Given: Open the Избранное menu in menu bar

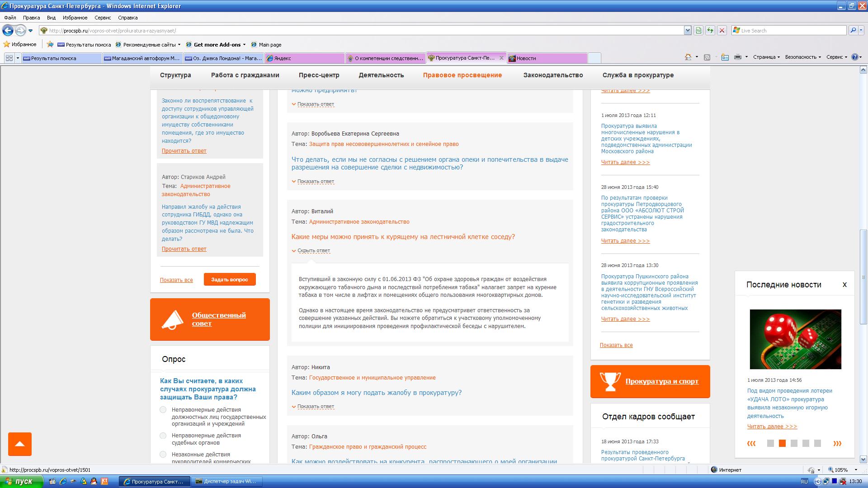Looking at the screenshot, I should point(75,18).
